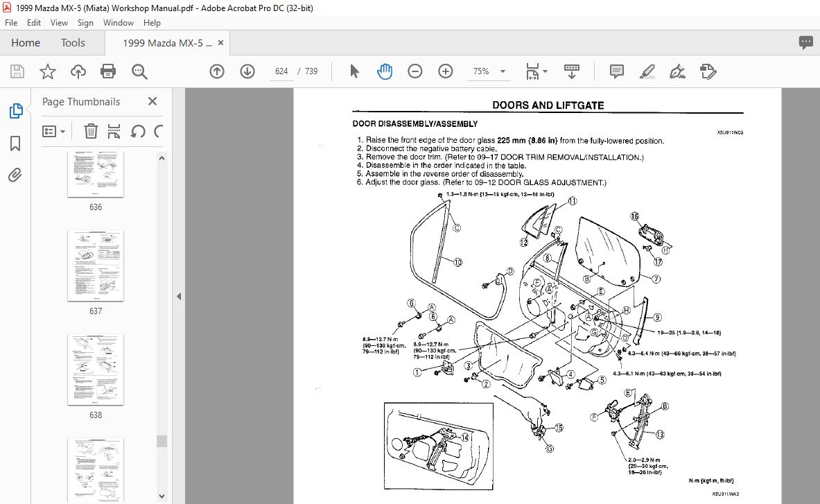Screen dimensions: 820x504
Task: Open the Edit menu
Action: pos(34,23)
